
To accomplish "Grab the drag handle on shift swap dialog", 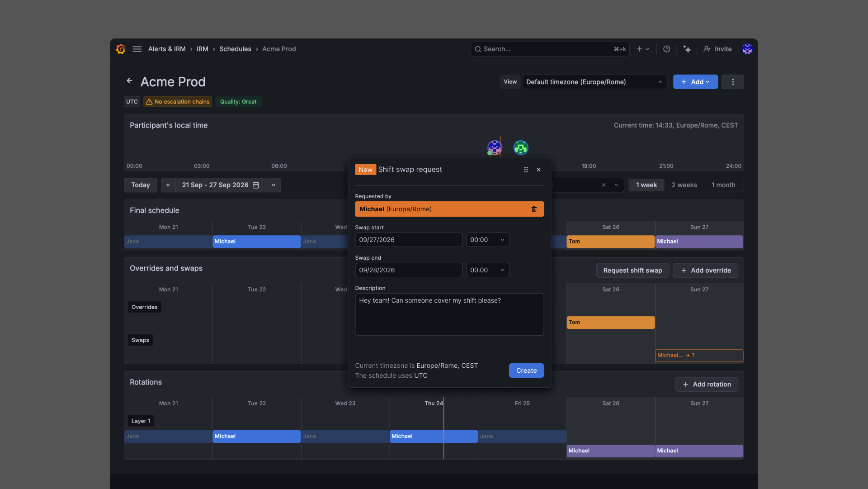I will coord(526,170).
